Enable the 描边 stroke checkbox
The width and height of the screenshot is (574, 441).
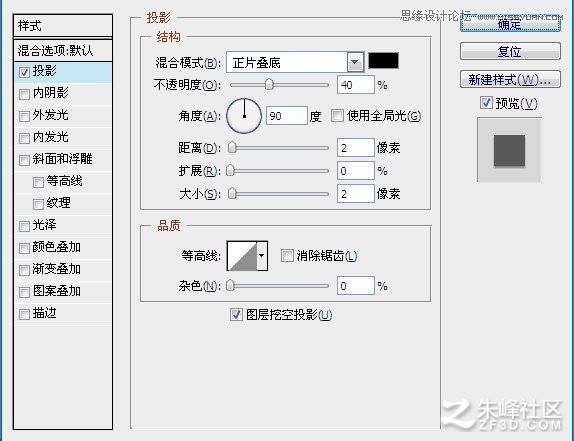pos(24,314)
